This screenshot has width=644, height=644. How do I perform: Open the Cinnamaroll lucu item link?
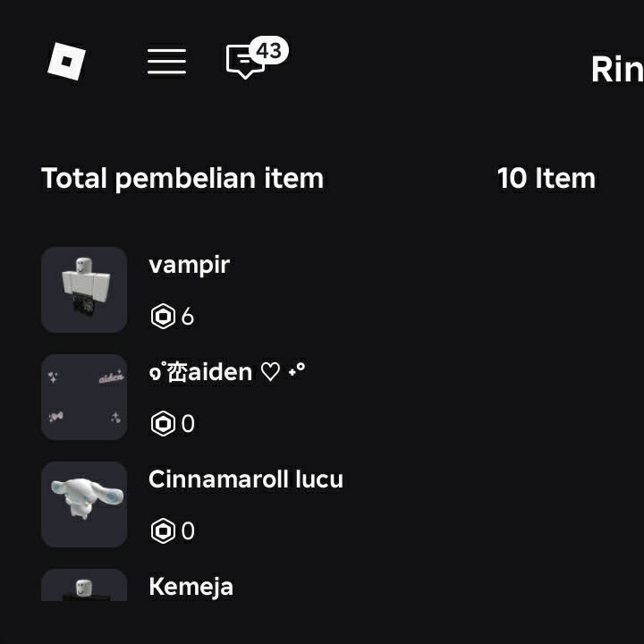point(246,479)
